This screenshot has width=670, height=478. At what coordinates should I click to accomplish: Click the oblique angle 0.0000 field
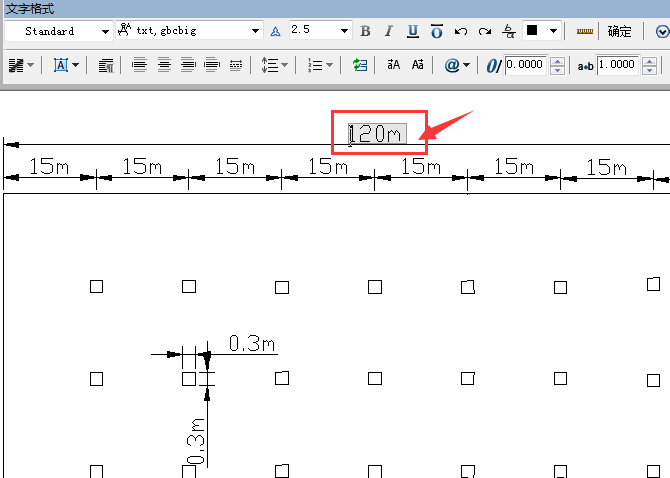(x=526, y=65)
